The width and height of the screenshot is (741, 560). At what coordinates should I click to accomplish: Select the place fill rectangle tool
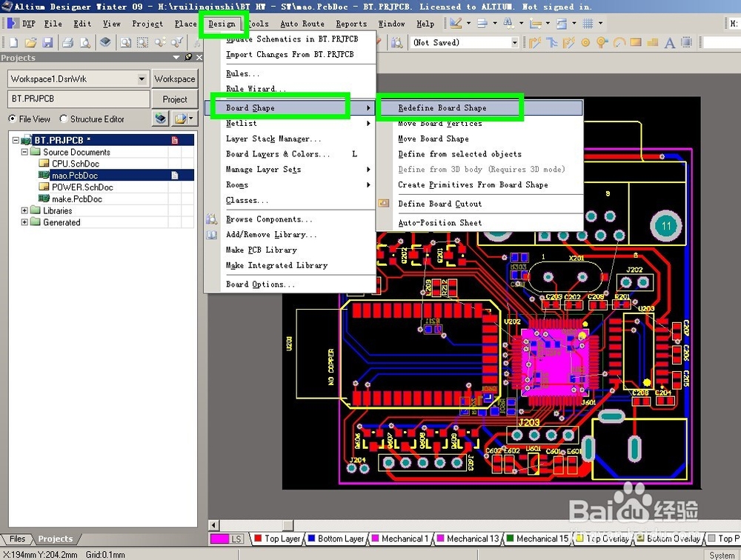pos(636,42)
